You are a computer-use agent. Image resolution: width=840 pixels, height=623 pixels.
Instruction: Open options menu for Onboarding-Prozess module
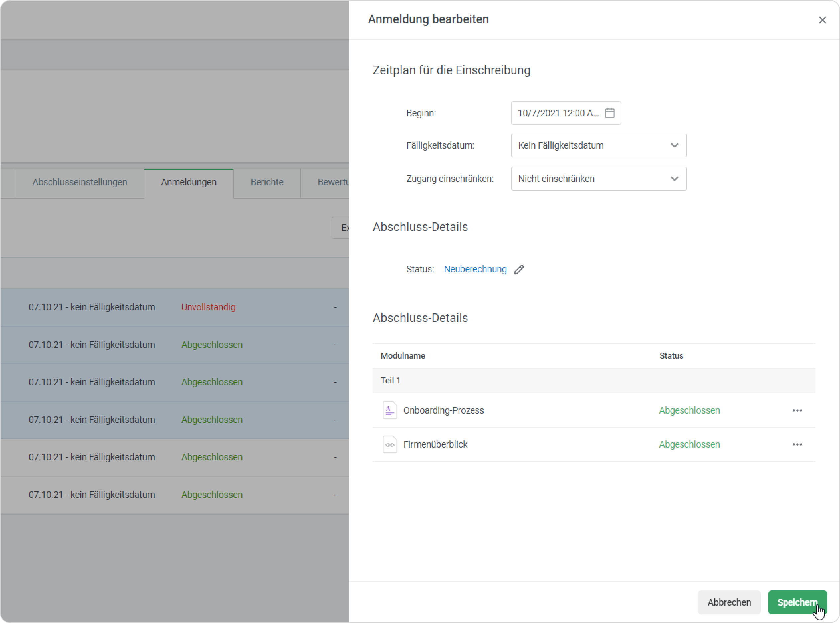coord(797,410)
